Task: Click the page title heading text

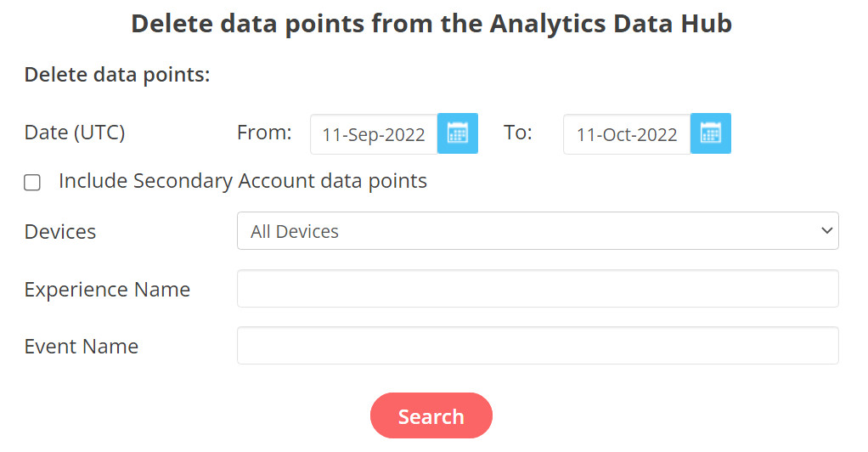Action: pyautogui.click(x=431, y=24)
